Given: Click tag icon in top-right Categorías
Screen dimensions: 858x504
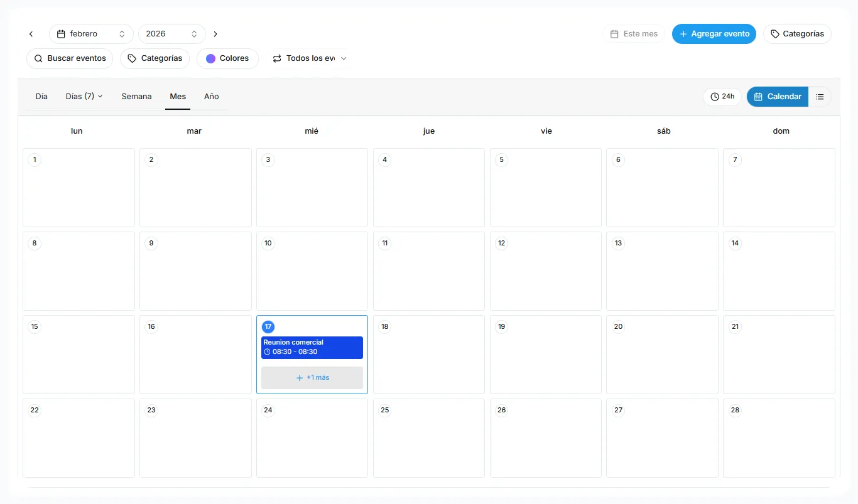Looking at the screenshot, I should (x=775, y=34).
